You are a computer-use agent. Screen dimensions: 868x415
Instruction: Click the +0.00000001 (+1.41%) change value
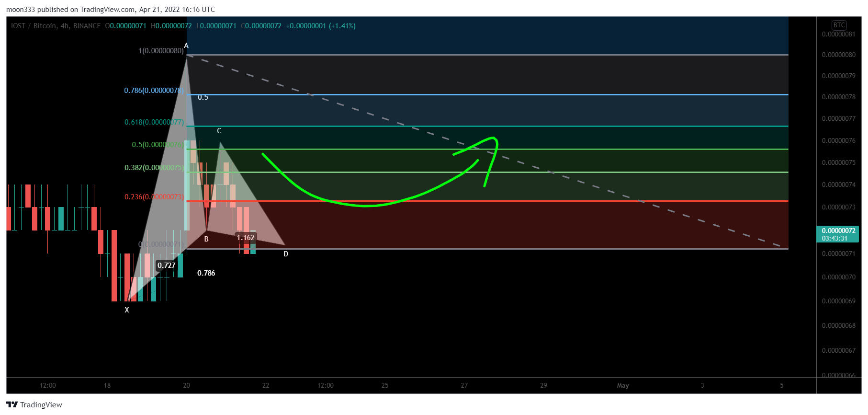(x=321, y=26)
